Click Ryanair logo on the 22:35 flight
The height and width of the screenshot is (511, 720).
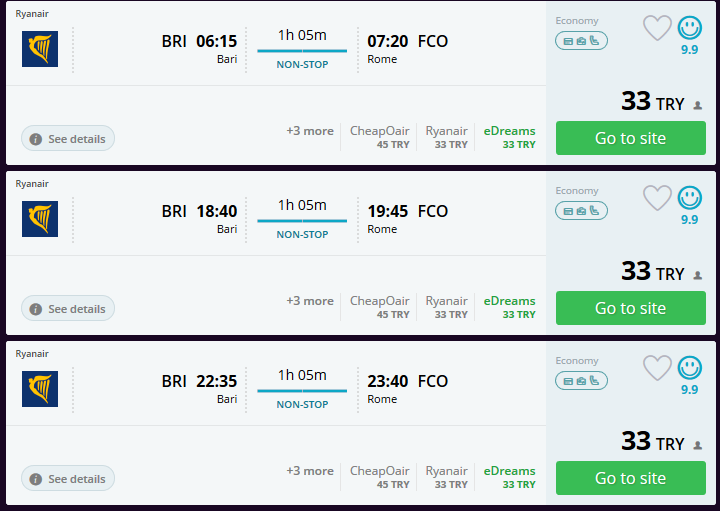[x=40, y=389]
